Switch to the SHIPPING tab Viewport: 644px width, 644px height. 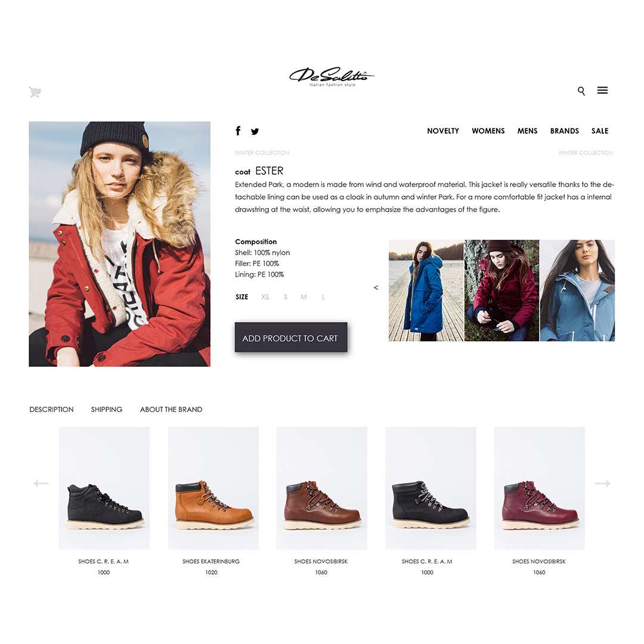point(107,410)
